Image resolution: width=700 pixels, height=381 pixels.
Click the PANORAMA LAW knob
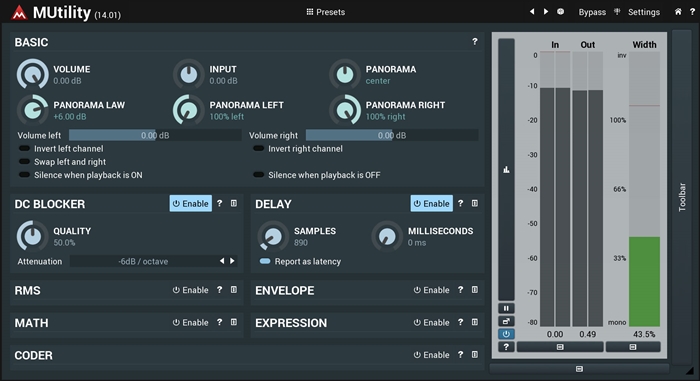[33, 110]
